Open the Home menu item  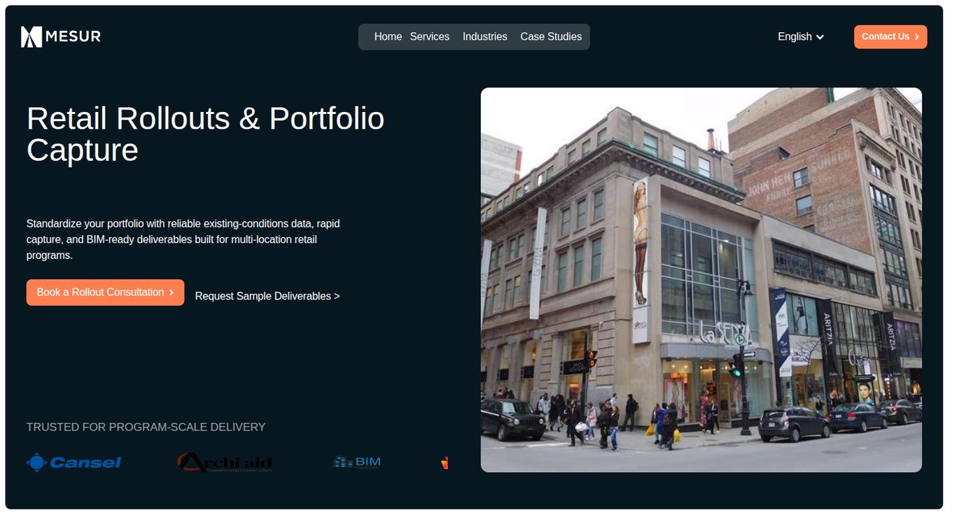388,36
